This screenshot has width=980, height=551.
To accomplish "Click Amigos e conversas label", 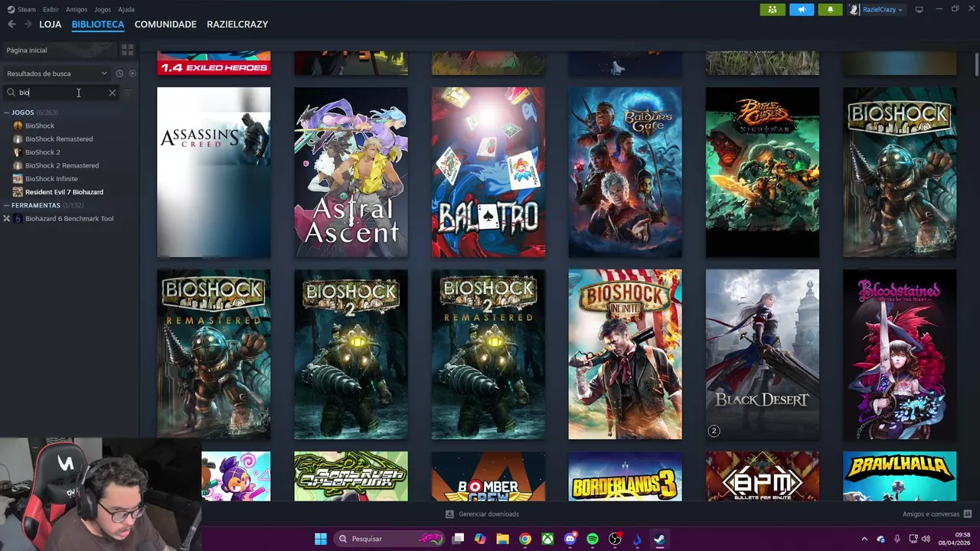I will (931, 514).
